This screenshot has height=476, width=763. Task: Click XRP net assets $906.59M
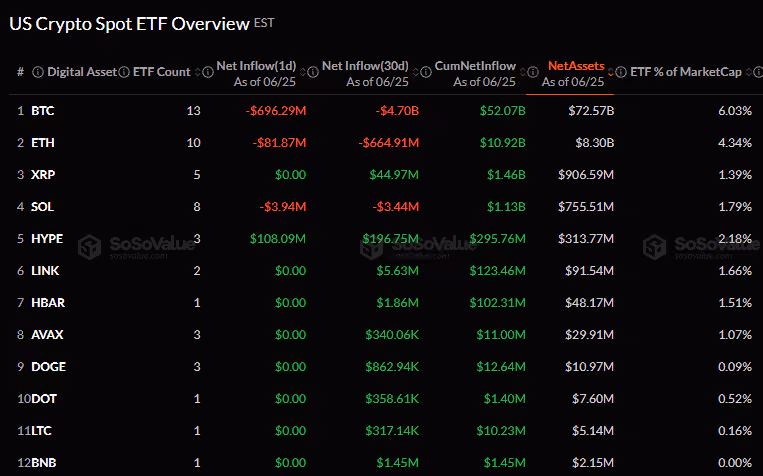(x=586, y=175)
